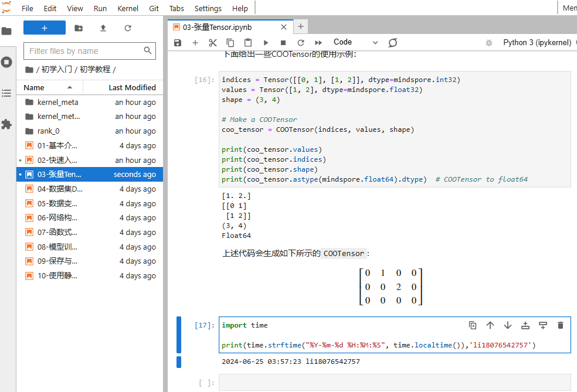Sort files by Last Modified header

pyautogui.click(x=123, y=87)
